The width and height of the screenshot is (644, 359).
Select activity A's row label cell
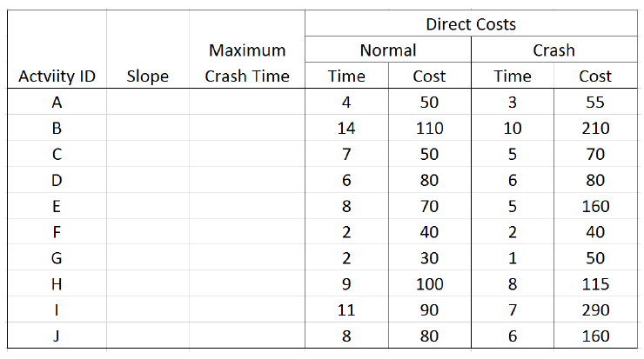point(57,103)
